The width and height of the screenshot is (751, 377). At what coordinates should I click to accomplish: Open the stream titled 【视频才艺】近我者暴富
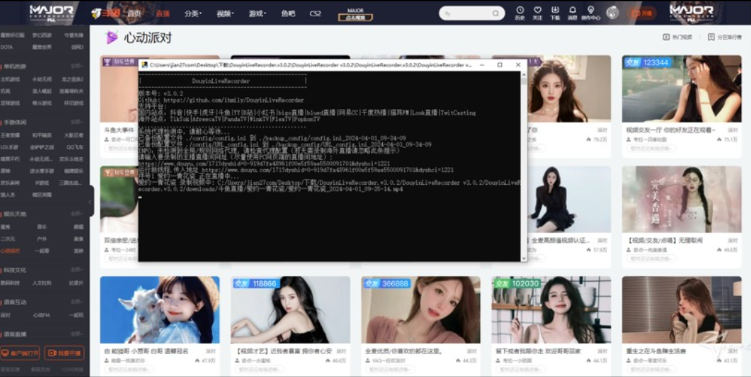coord(284,351)
